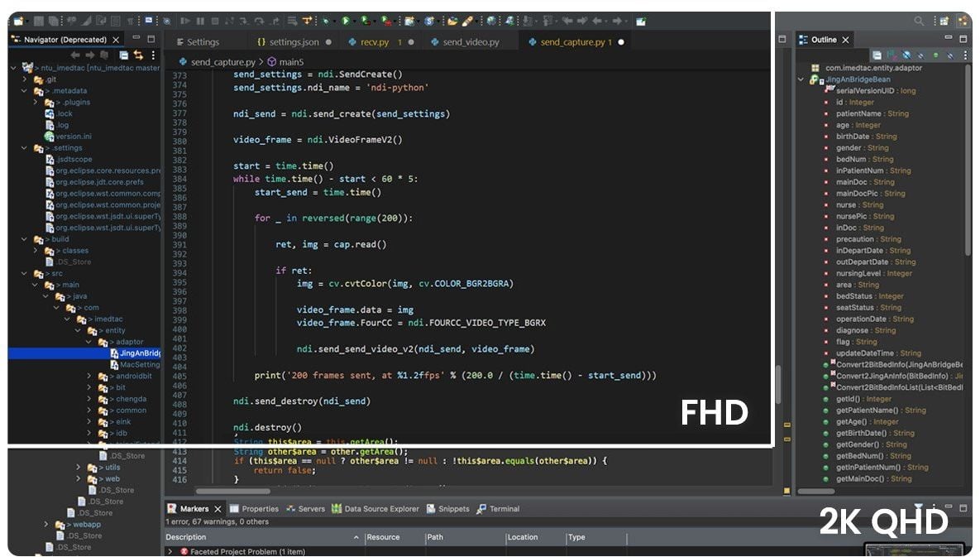
Task: Open the Properties view tab
Action: click(x=254, y=509)
